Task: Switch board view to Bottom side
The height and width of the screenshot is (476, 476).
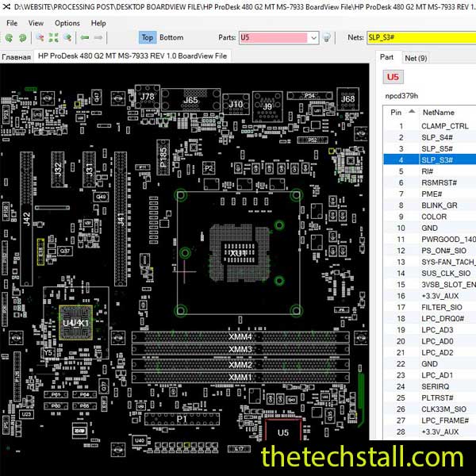Action: (x=171, y=37)
